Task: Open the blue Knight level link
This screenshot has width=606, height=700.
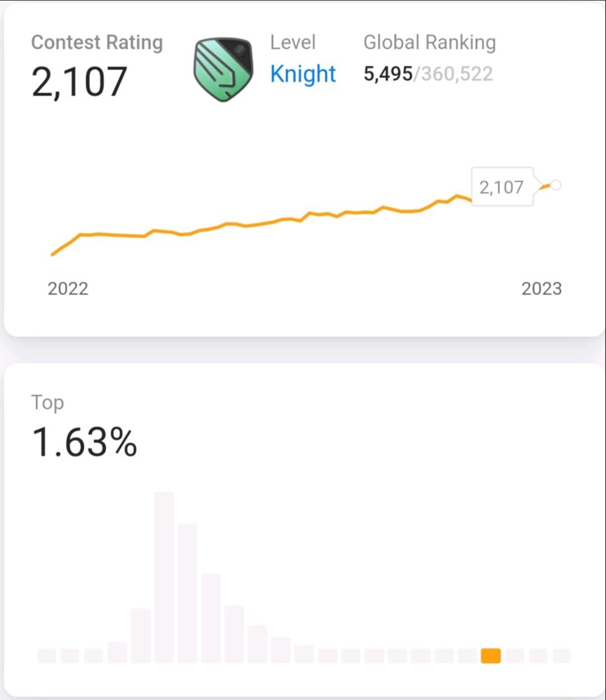Action: point(303,74)
